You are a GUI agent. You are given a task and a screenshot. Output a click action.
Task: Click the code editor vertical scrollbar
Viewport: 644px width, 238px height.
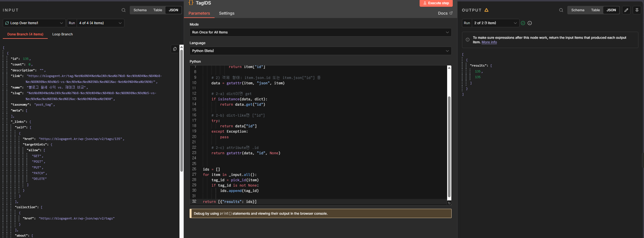tap(449, 146)
